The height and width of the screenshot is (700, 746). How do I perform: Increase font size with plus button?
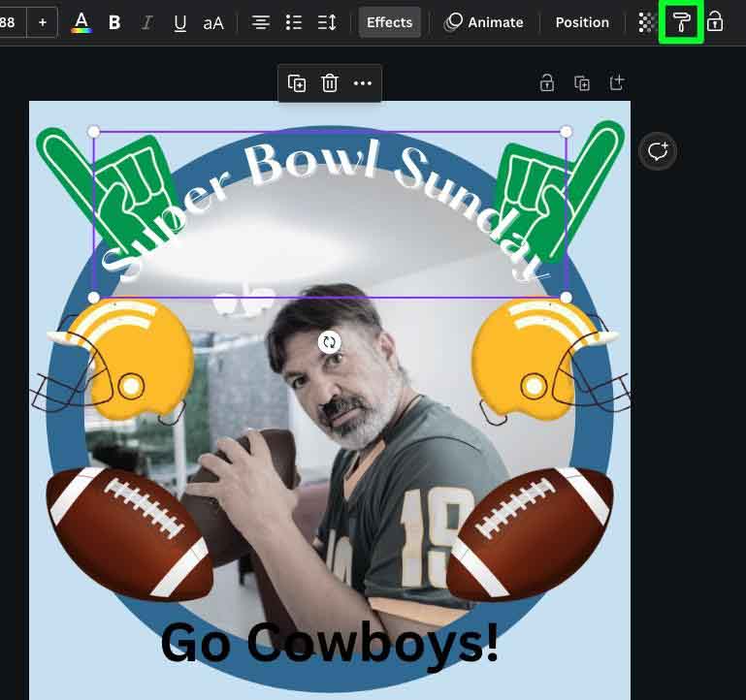pyautogui.click(x=43, y=22)
